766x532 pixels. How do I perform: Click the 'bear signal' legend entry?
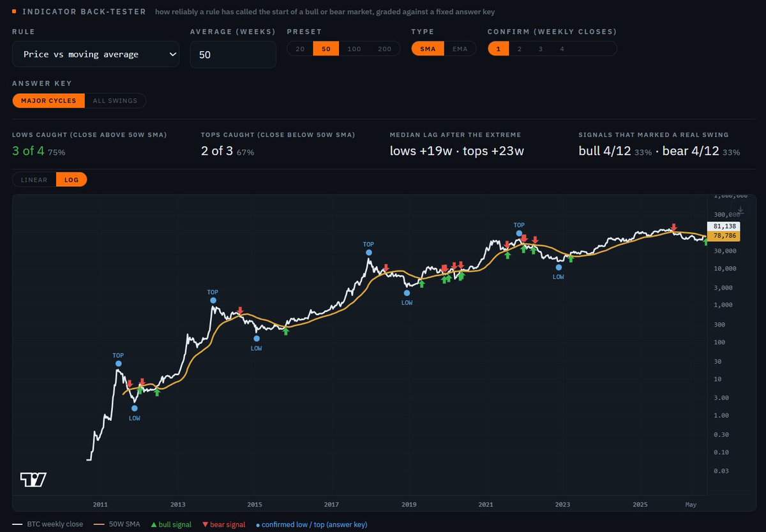pyautogui.click(x=223, y=524)
